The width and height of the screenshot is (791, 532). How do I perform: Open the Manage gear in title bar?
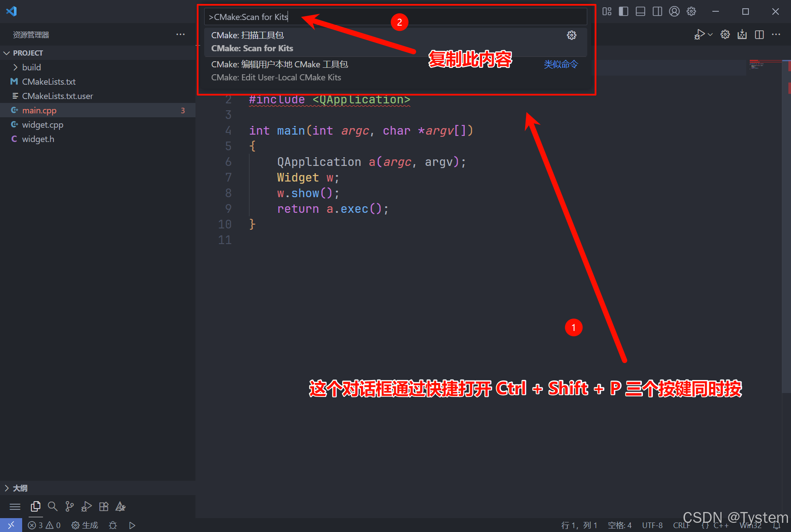click(x=691, y=11)
